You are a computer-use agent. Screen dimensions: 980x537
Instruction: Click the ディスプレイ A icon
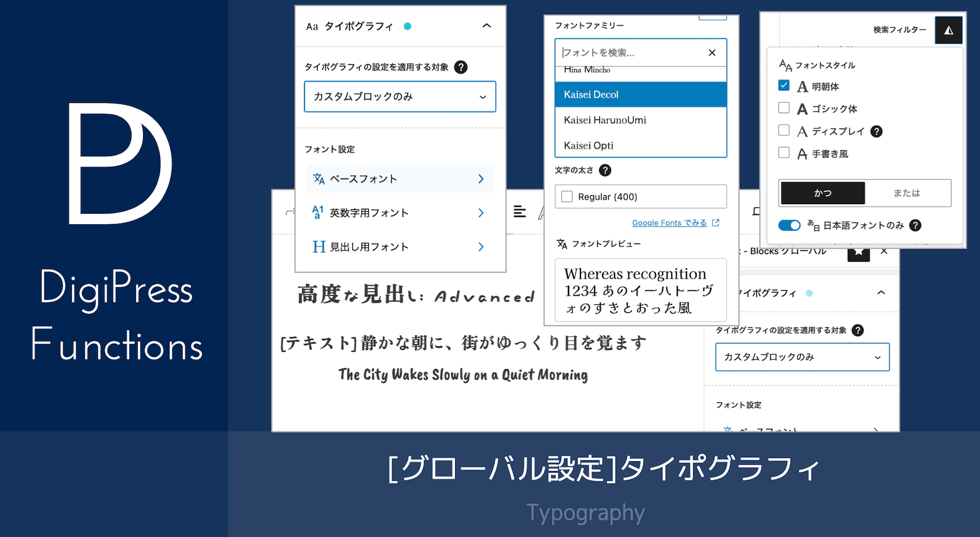click(x=802, y=131)
